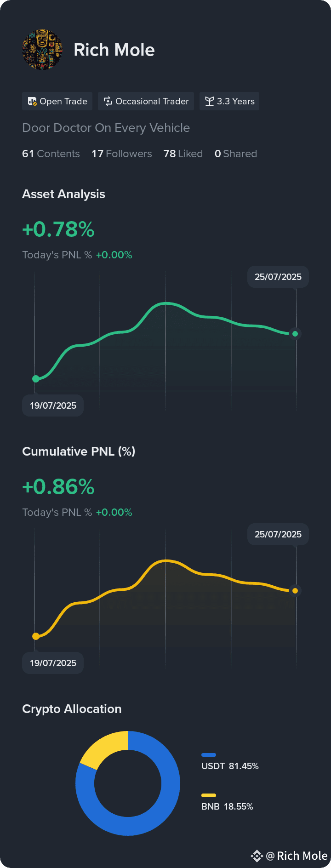Click the Open Trade badge icon
The width and height of the screenshot is (331, 868).
pyautogui.click(x=32, y=101)
